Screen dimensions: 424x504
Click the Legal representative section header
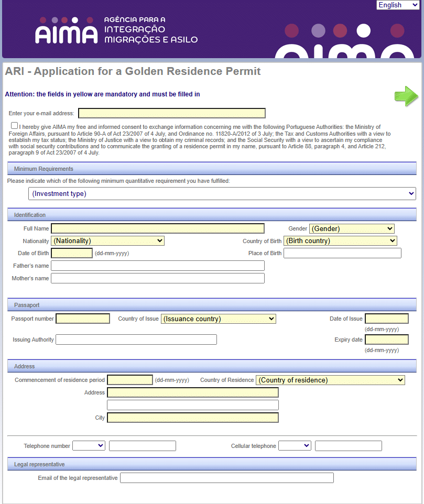[x=212, y=464]
